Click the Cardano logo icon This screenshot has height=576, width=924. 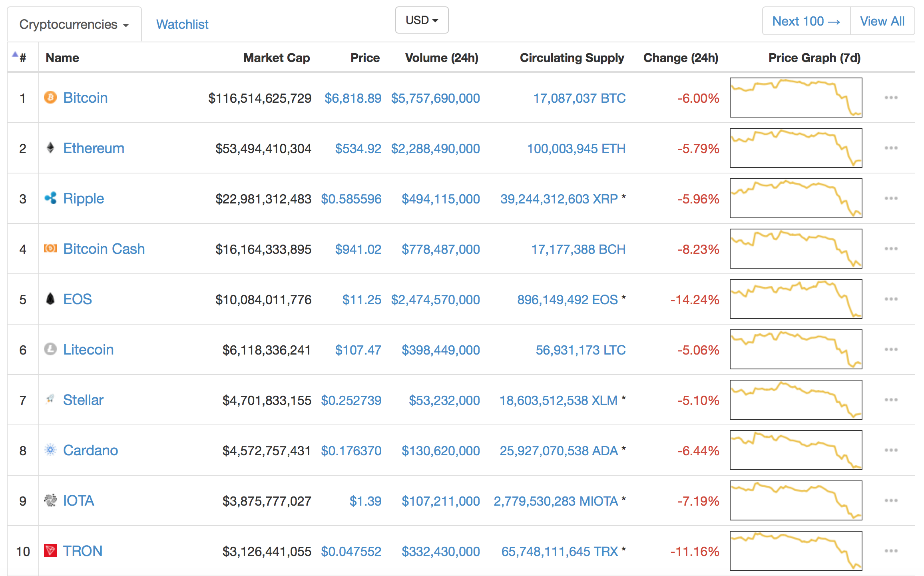[x=50, y=450]
